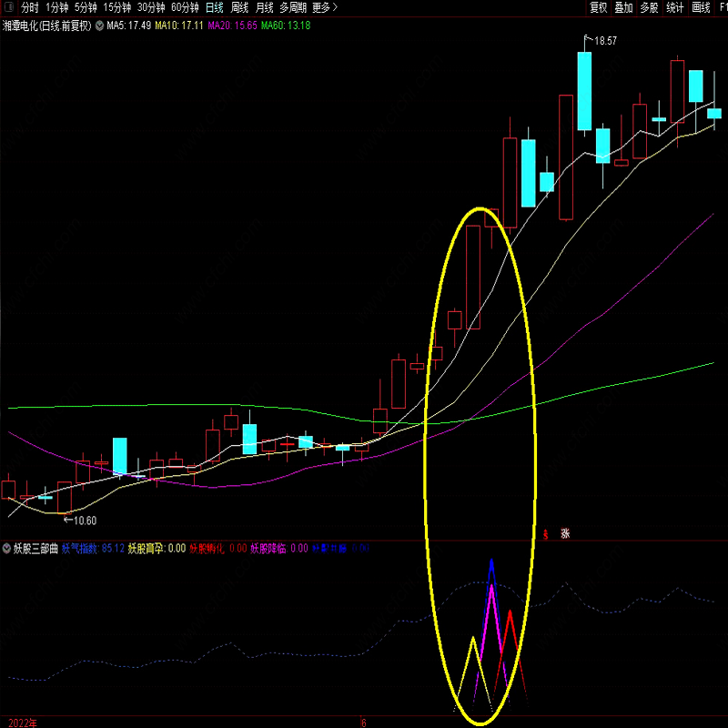Click the icon left of 妖股三部曲
This screenshot has width=728, height=728.
6,549
